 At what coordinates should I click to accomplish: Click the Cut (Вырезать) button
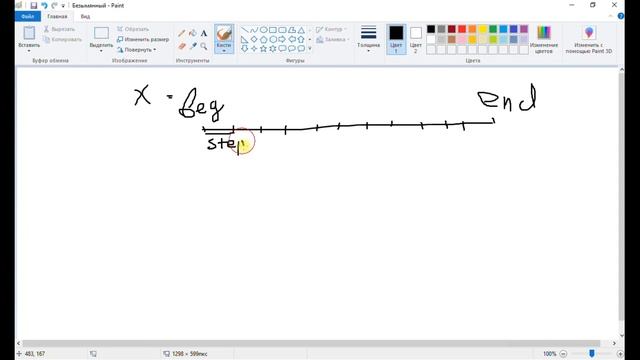(59, 29)
